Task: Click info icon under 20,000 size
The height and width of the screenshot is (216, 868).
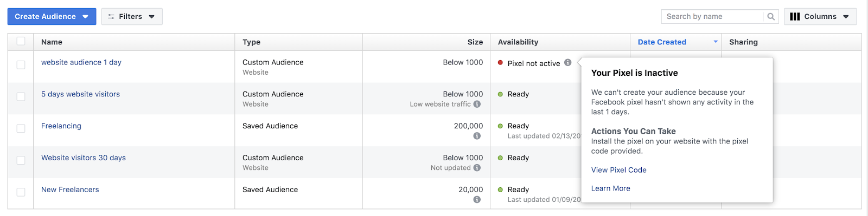Action: coord(477,200)
